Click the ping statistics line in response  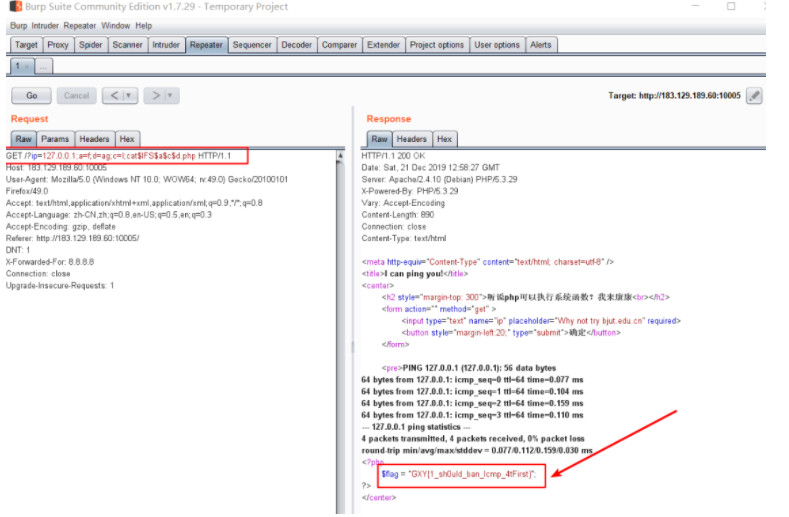416,427
